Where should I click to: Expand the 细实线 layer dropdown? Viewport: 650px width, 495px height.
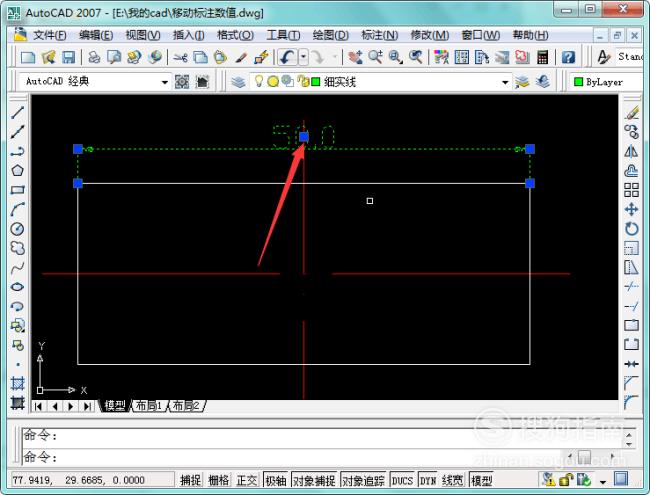point(505,82)
